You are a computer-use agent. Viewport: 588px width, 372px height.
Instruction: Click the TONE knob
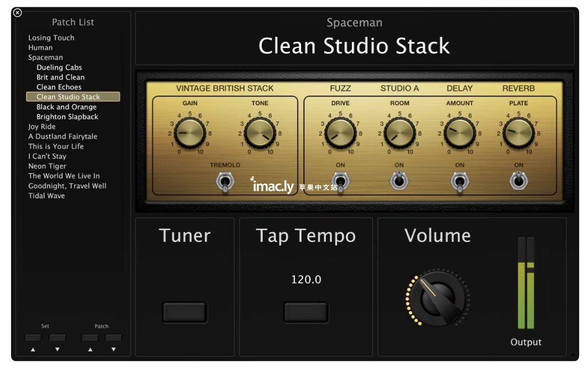(x=260, y=133)
